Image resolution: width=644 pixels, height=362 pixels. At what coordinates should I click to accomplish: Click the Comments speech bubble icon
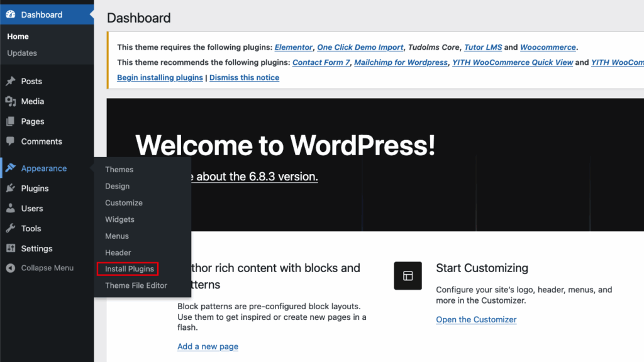[11, 141]
